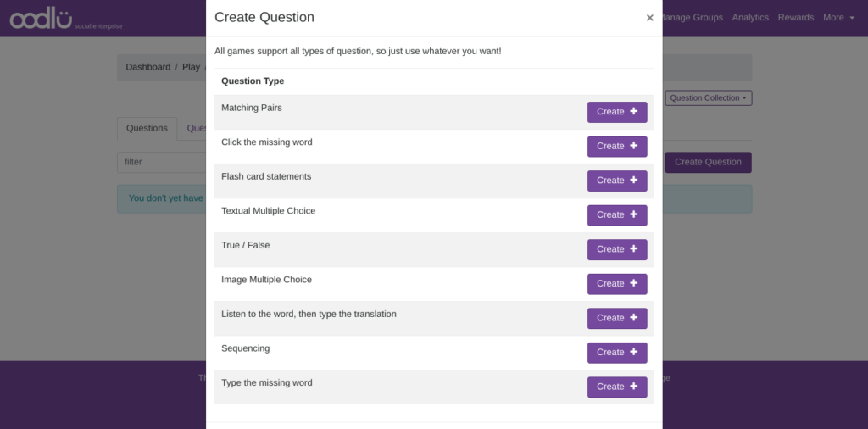Screen dimensions: 868x429
Task: Go to Rewards in navigation bar
Action: click(x=795, y=18)
